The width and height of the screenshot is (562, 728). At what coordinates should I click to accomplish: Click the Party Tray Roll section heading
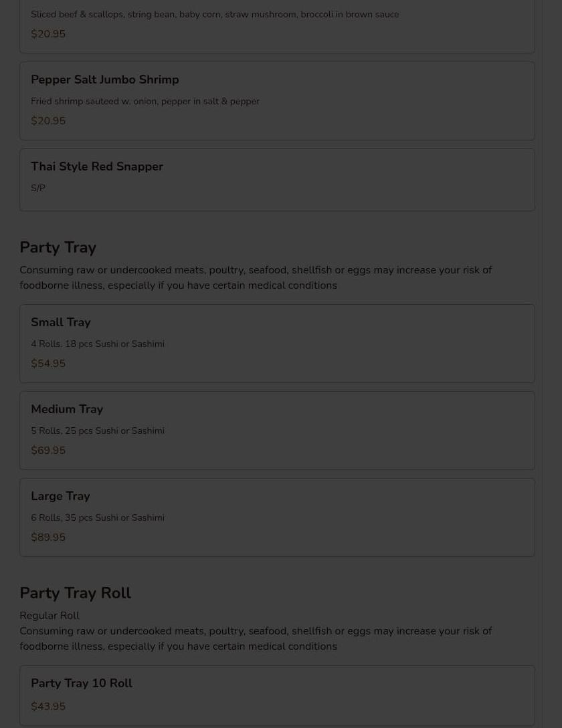[76, 593]
